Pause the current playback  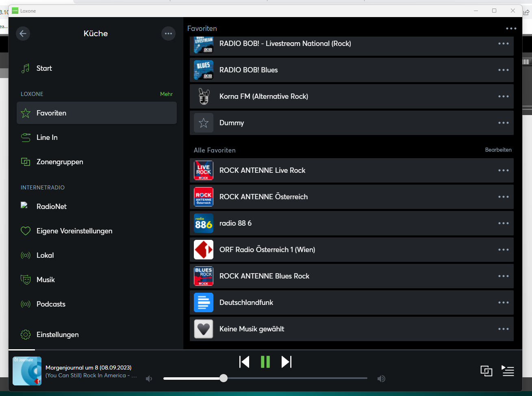click(265, 362)
